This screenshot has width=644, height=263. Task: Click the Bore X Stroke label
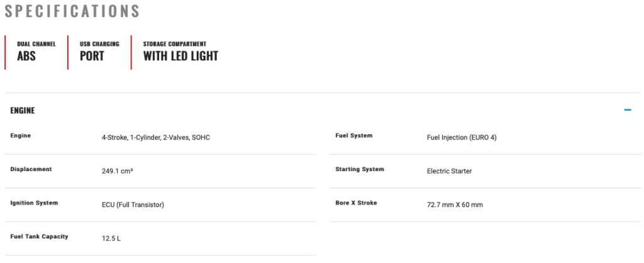357,203
